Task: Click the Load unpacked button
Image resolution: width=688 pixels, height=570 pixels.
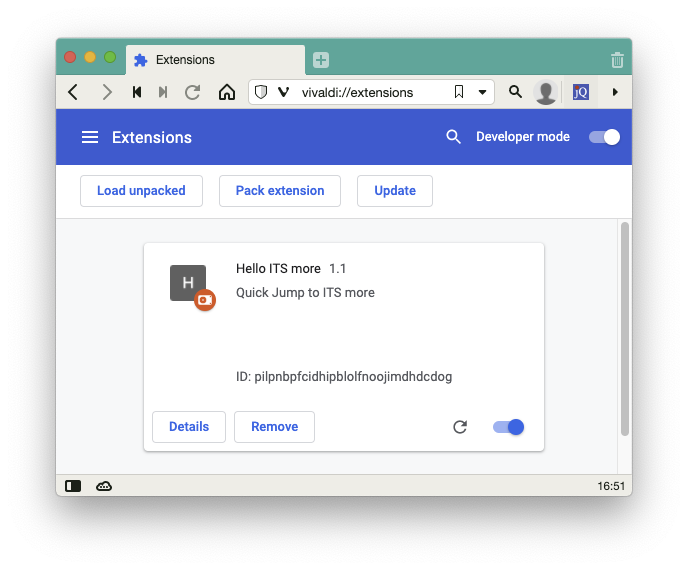Action: click(141, 191)
